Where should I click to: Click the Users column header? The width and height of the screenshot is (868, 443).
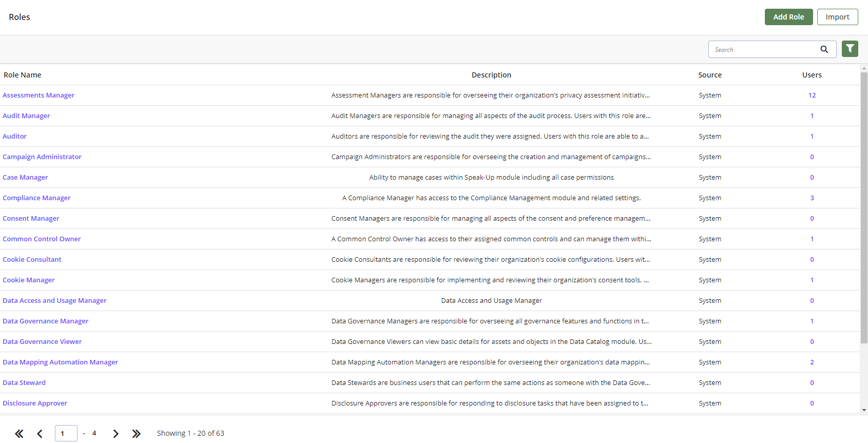812,75
